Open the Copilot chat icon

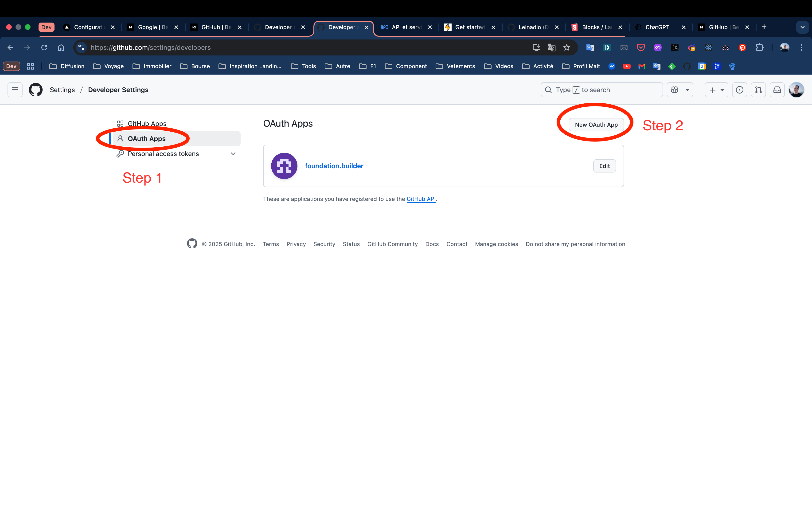pos(674,90)
